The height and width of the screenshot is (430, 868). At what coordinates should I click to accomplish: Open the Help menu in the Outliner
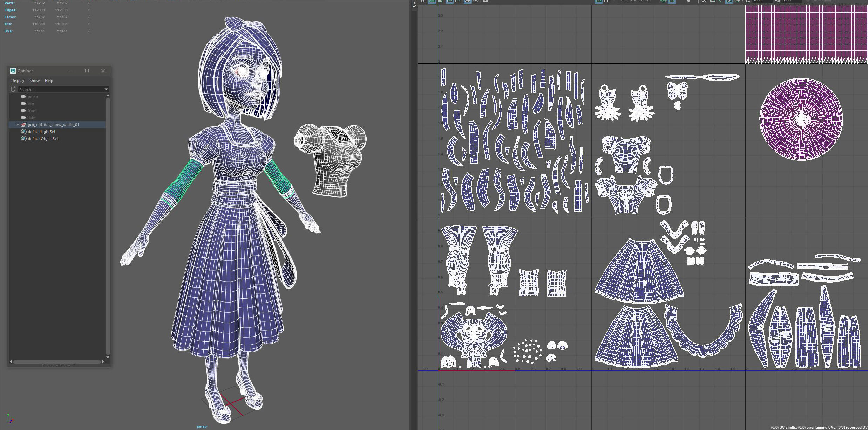pyautogui.click(x=49, y=81)
